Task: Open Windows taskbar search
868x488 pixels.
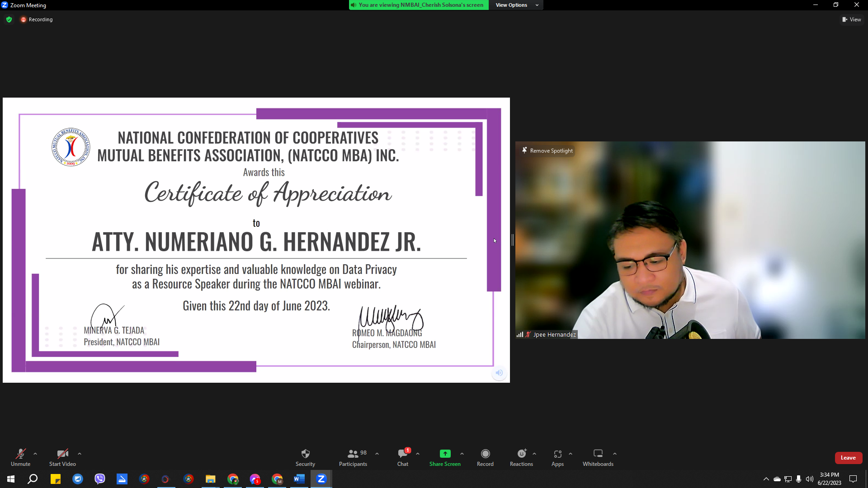Action: click(x=33, y=479)
